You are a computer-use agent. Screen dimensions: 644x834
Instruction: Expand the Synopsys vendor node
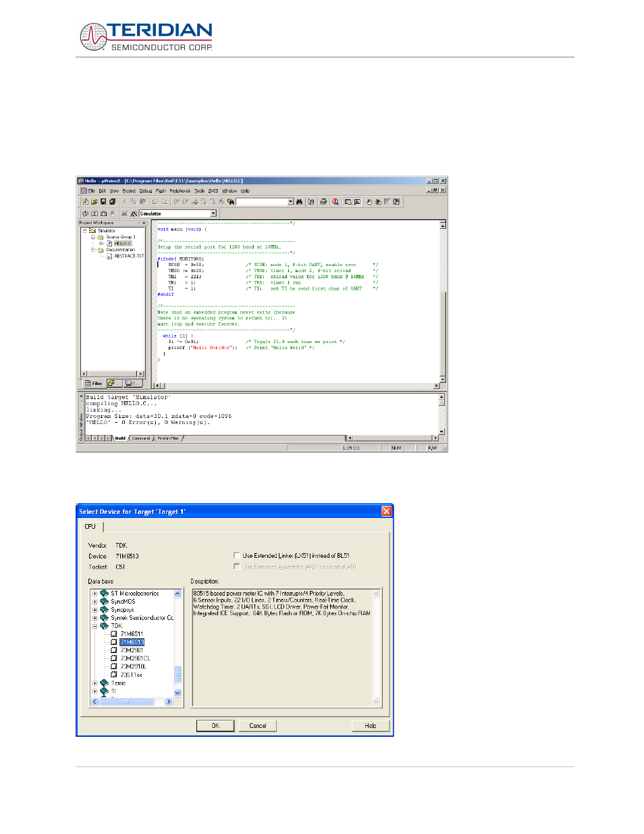click(x=95, y=610)
